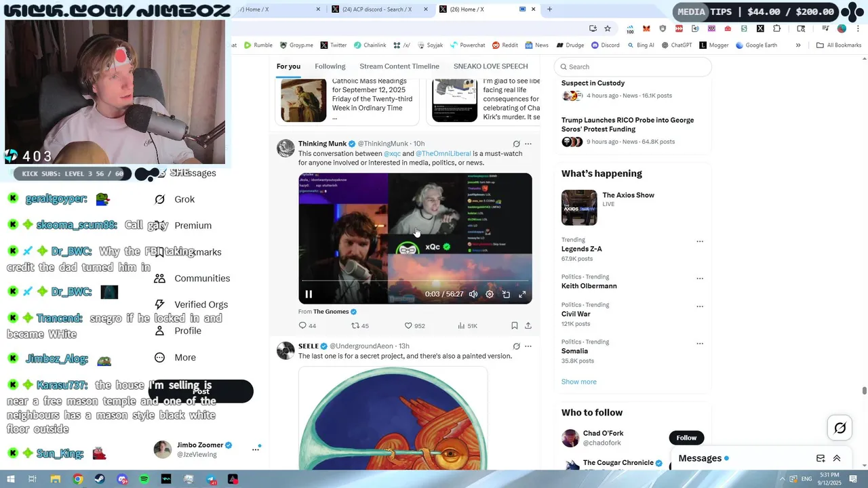Open All Bookmarks folder
The image size is (868, 488).
point(839,45)
